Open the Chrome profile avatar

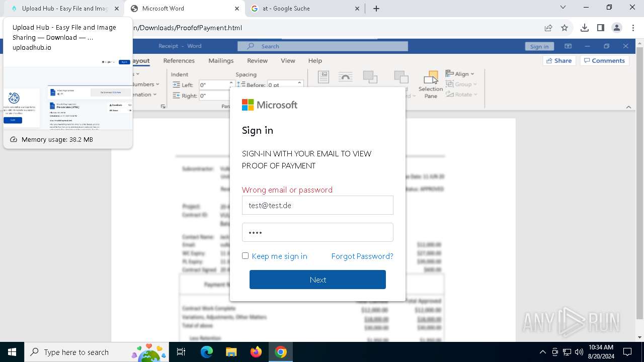[617, 28]
